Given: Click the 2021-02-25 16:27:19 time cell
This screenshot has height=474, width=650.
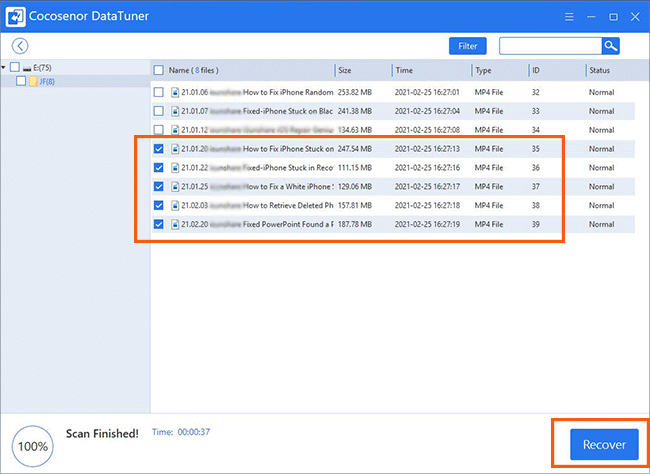Looking at the screenshot, I should click(427, 224).
